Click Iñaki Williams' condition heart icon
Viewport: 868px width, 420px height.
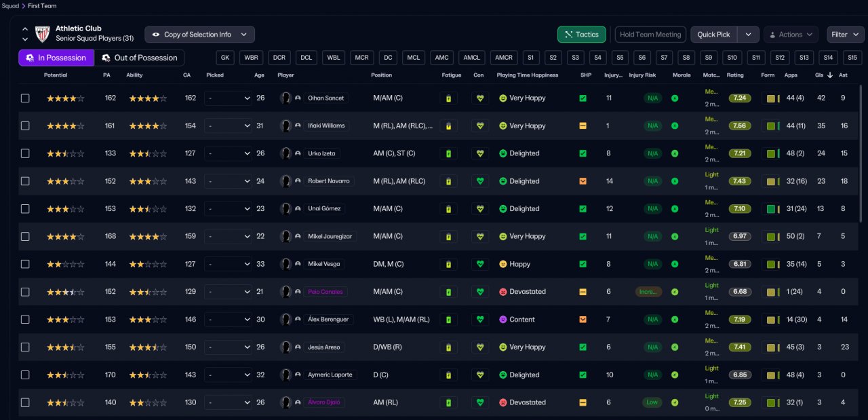[480, 126]
